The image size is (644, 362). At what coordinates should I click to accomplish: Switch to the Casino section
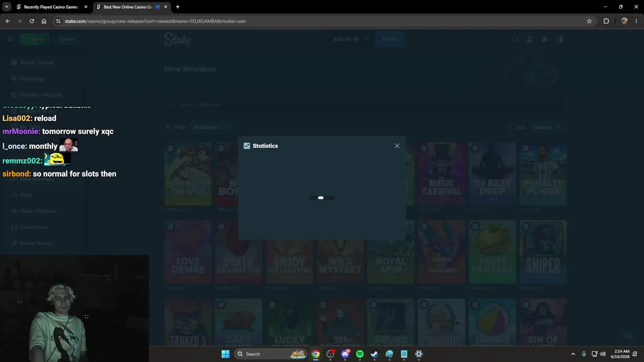point(35,39)
